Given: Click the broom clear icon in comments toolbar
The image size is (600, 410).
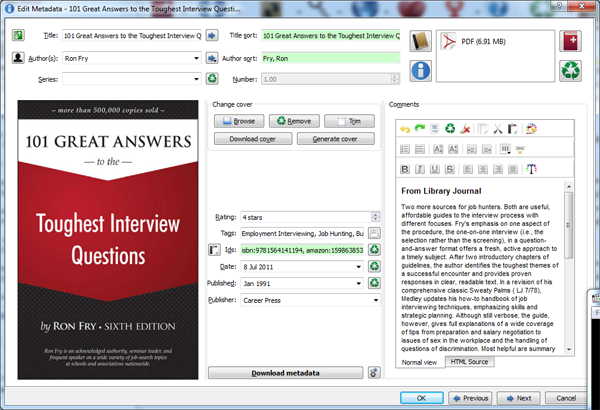Looking at the screenshot, I should (x=465, y=129).
